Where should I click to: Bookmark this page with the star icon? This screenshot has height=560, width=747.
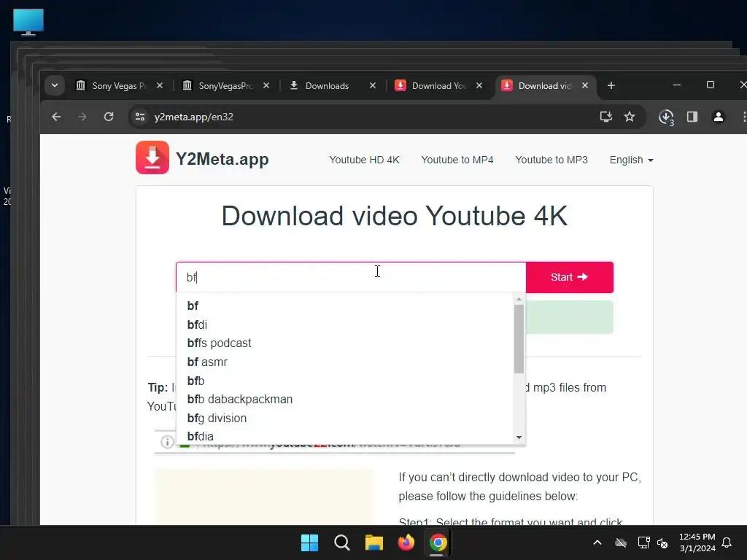point(630,117)
